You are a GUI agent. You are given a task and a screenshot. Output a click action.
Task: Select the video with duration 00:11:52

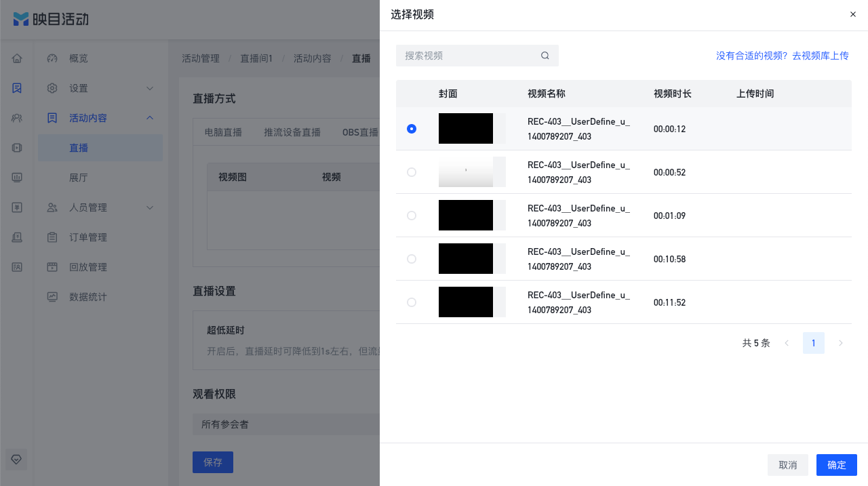pyautogui.click(x=412, y=302)
